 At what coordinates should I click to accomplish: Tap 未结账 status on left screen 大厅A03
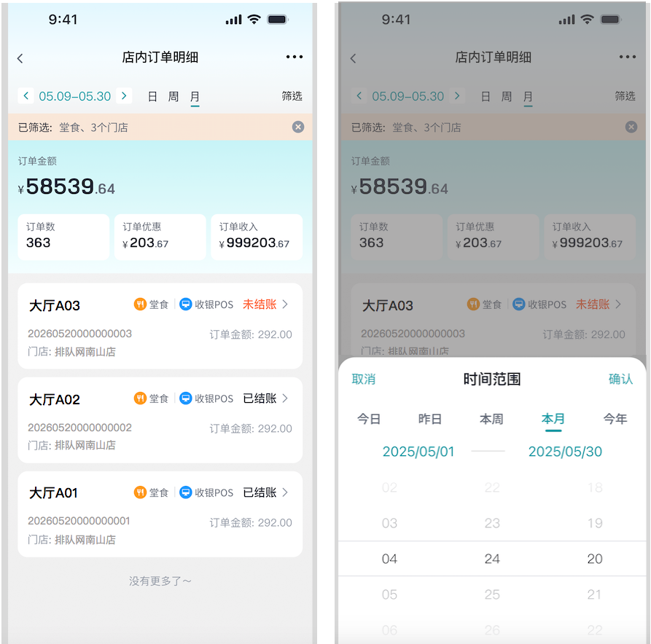pyautogui.click(x=260, y=305)
